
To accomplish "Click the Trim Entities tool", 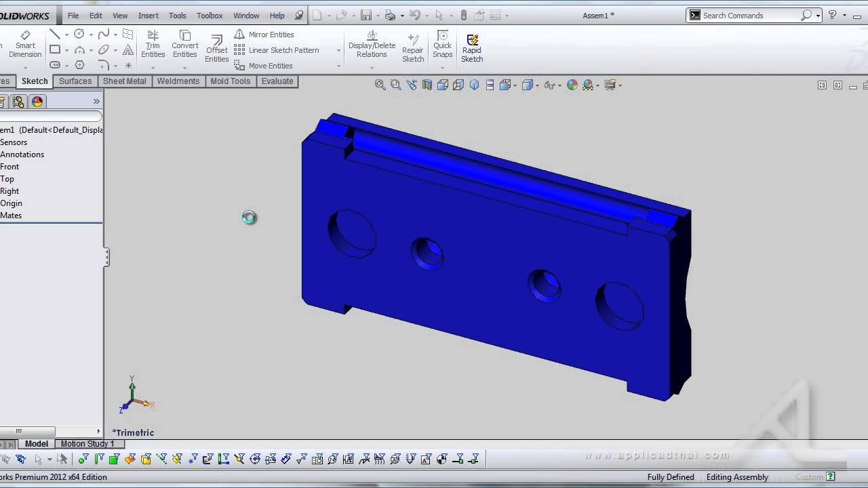I will [153, 45].
